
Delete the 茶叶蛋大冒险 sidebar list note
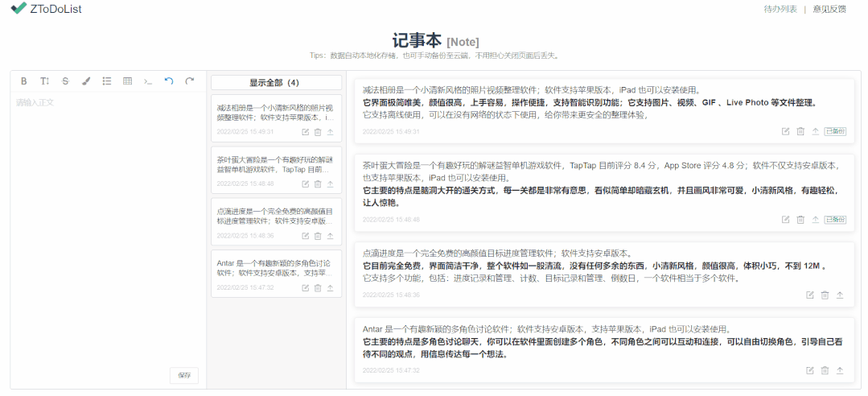(318, 184)
